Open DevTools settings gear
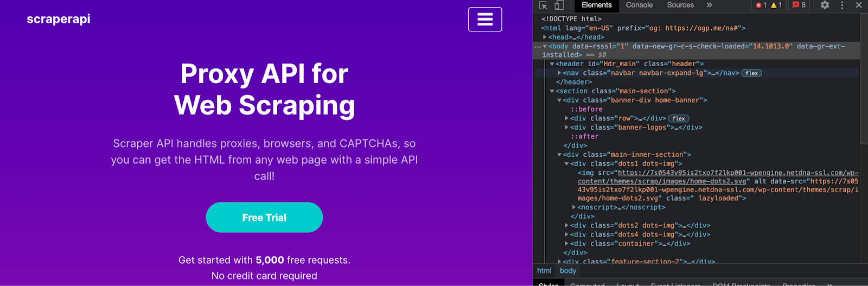The image size is (868, 286). [825, 5]
